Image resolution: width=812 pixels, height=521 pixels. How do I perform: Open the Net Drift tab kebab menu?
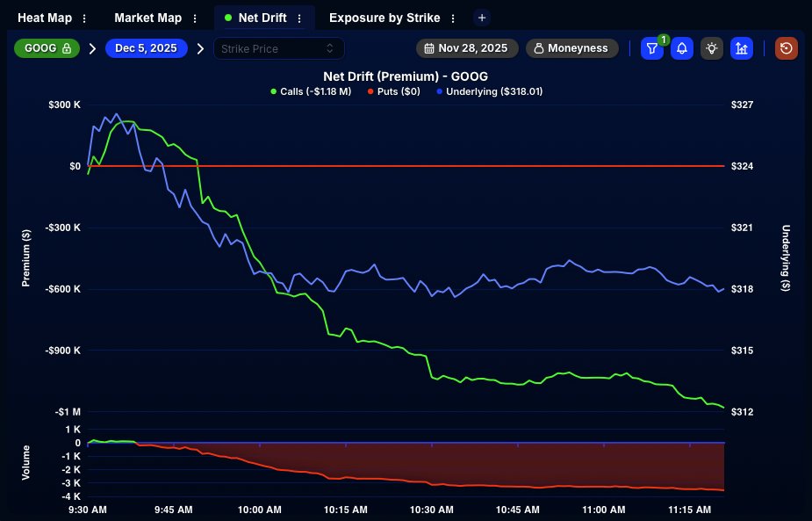(301, 17)
